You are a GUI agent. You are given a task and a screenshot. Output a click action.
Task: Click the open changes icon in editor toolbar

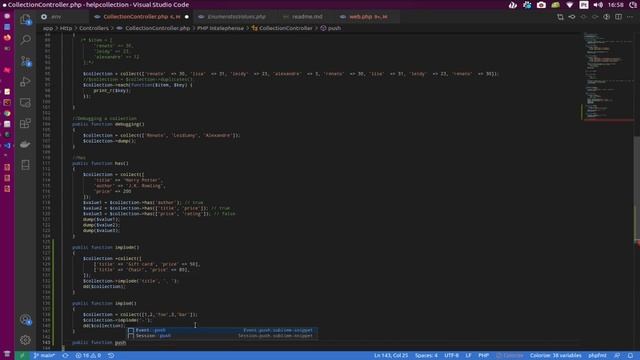tap(572, 17)
